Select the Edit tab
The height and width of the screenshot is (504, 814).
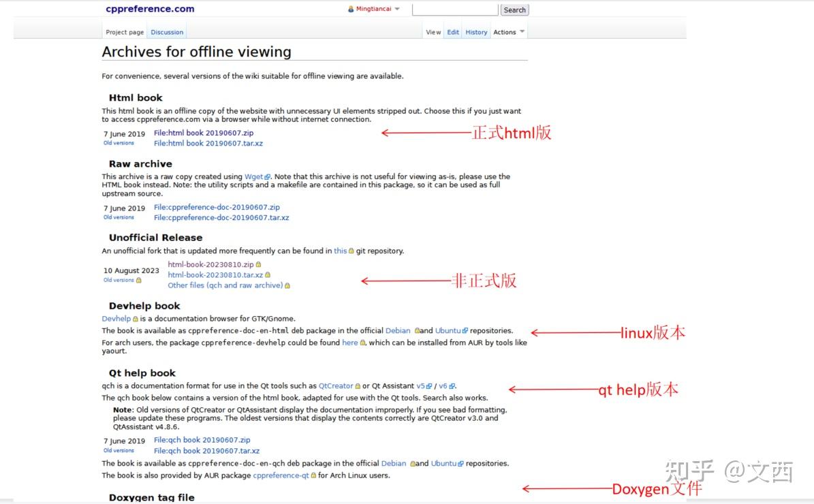click(452, 31)
